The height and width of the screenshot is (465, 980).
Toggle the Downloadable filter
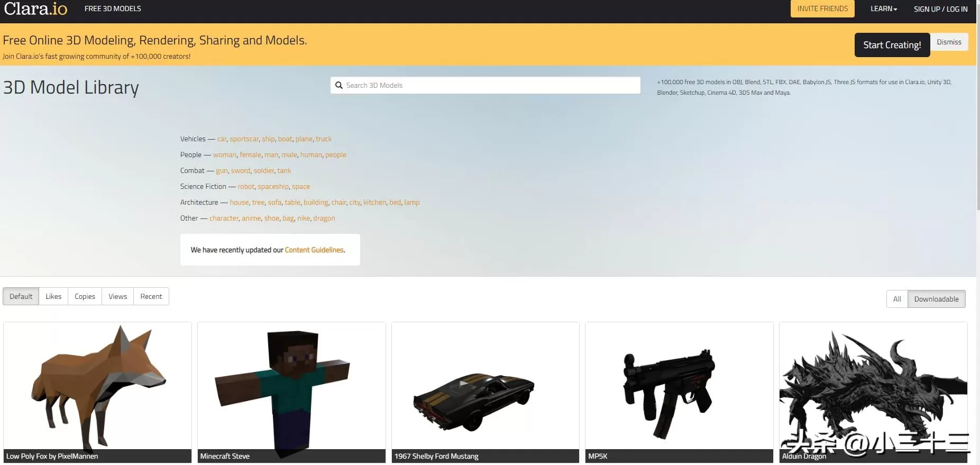click(936, 299)
